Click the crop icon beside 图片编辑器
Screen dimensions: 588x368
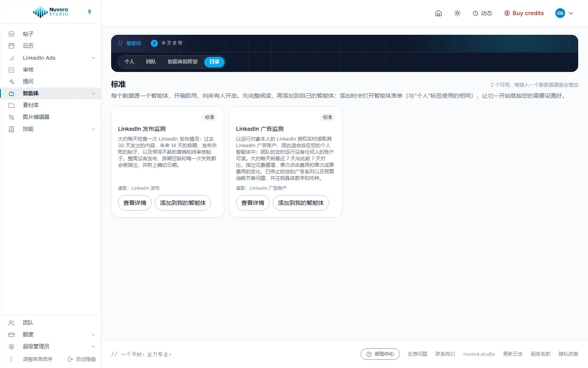pos(11,117)
